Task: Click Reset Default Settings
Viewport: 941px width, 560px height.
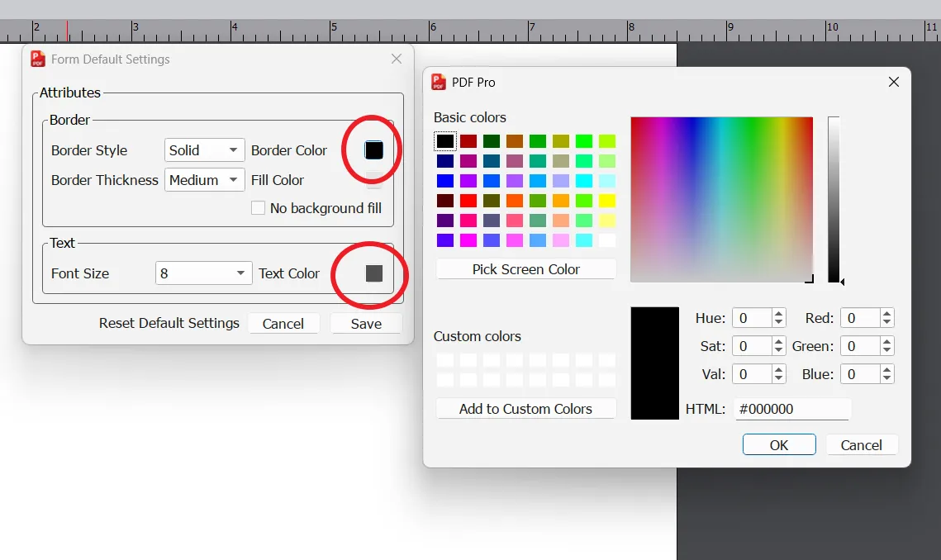Action: tap(169, 323)
